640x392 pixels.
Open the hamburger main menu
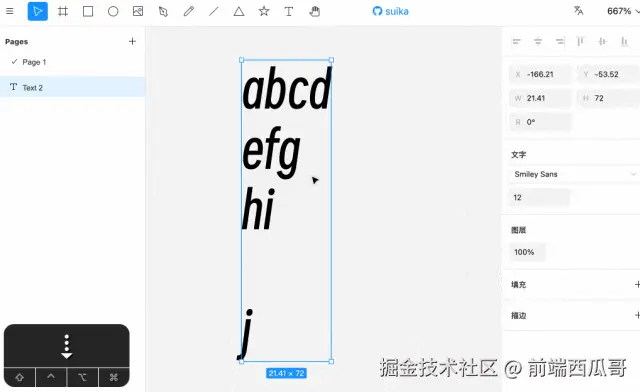[10, 11]
